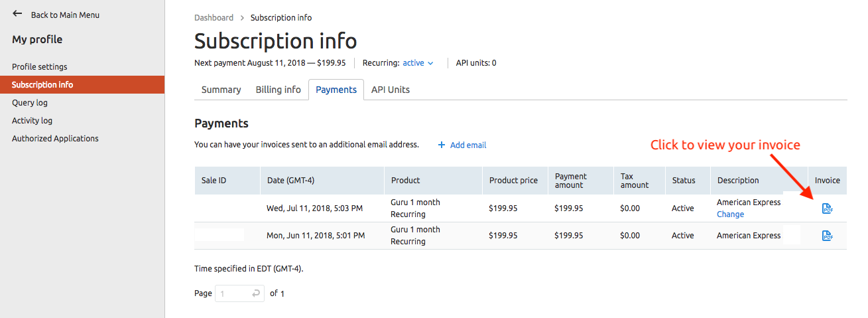Screen dimensions: 868x318
Task: Go to the API Units tab
Action: (390, 90)
